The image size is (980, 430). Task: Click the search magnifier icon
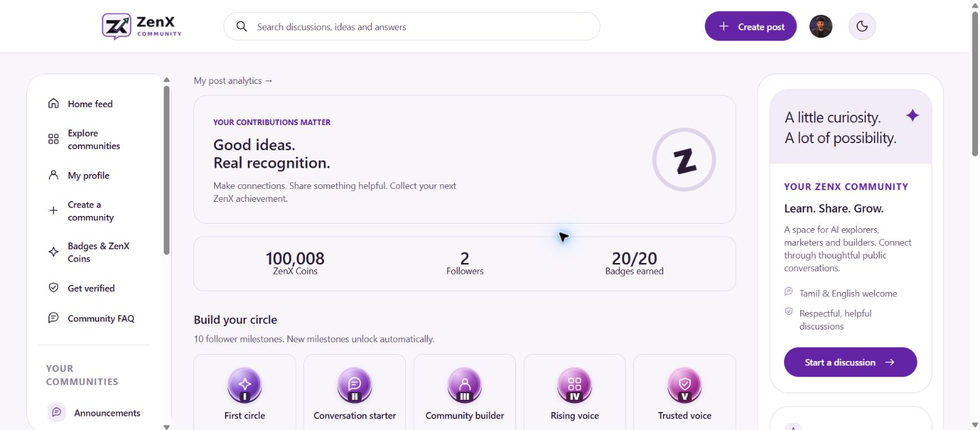tap(242, 26)
